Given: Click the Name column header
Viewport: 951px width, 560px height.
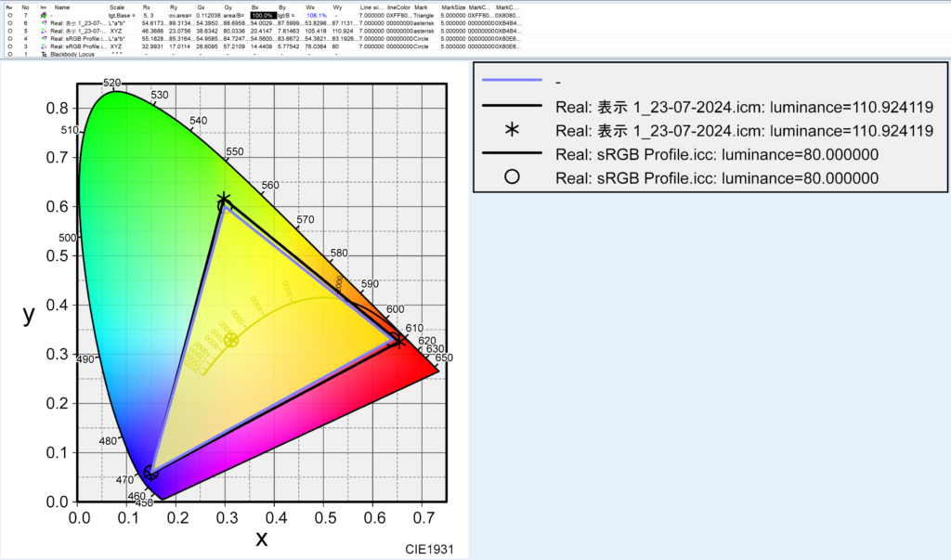Looking at the screenshot, I should coord(62,7).
